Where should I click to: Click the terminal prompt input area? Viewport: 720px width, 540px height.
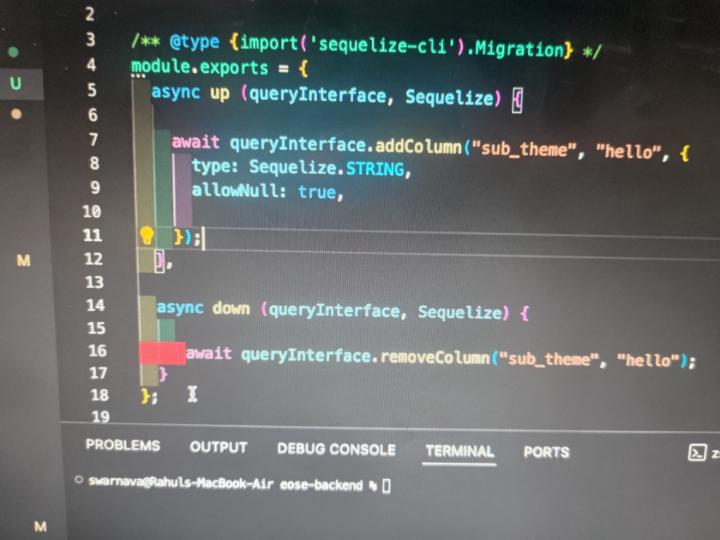(x=387, y=485)
